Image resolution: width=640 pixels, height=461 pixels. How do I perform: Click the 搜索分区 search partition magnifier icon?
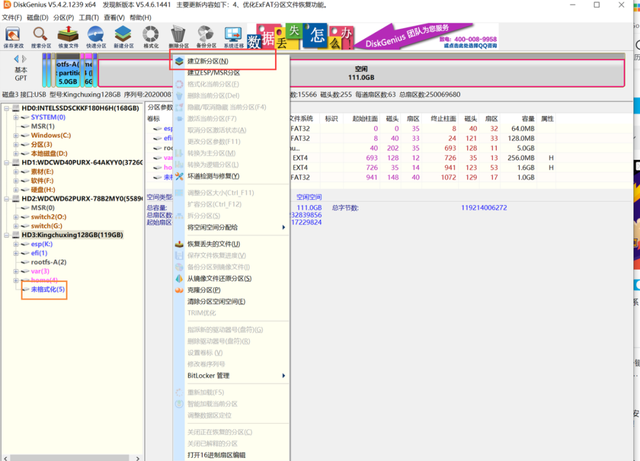pos(41,37)
